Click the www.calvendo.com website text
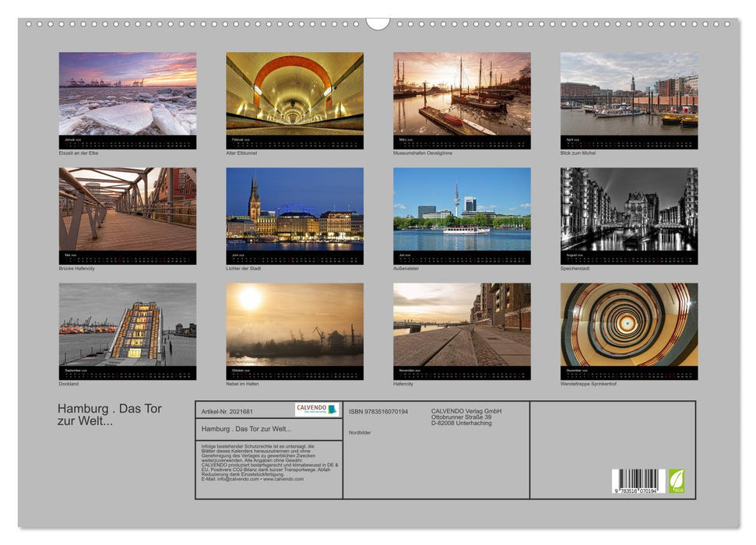This screenshot has width=756, height=545. coord(283,479)
